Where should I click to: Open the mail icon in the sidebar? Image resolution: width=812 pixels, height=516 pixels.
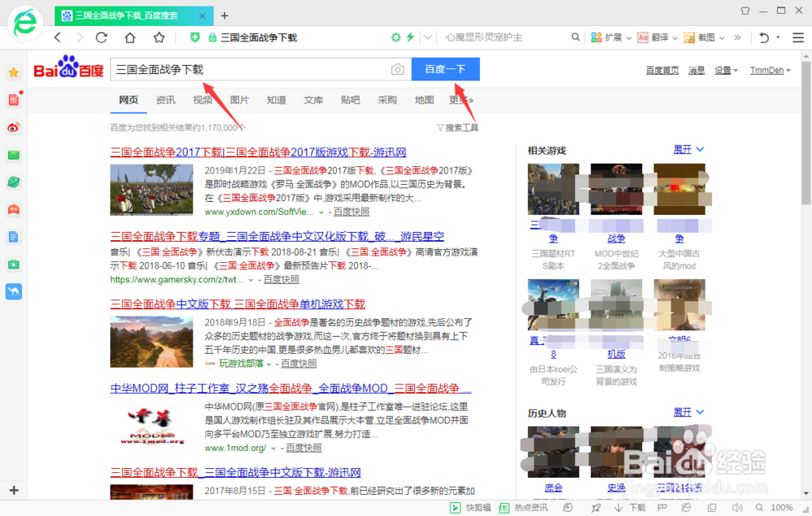13,154
